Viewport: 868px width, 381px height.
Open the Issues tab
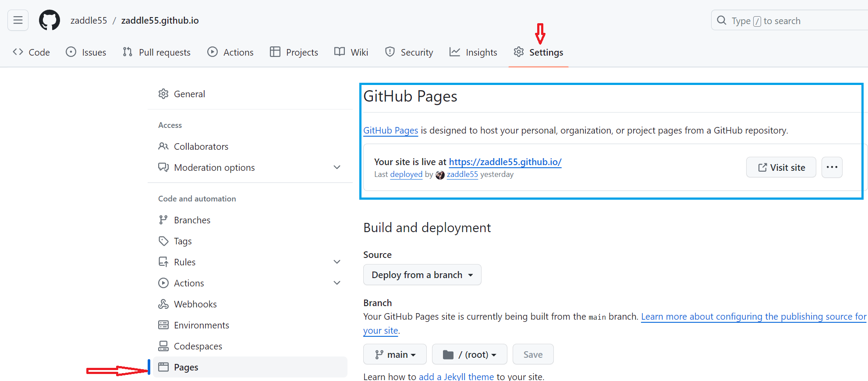coord(86,52)
